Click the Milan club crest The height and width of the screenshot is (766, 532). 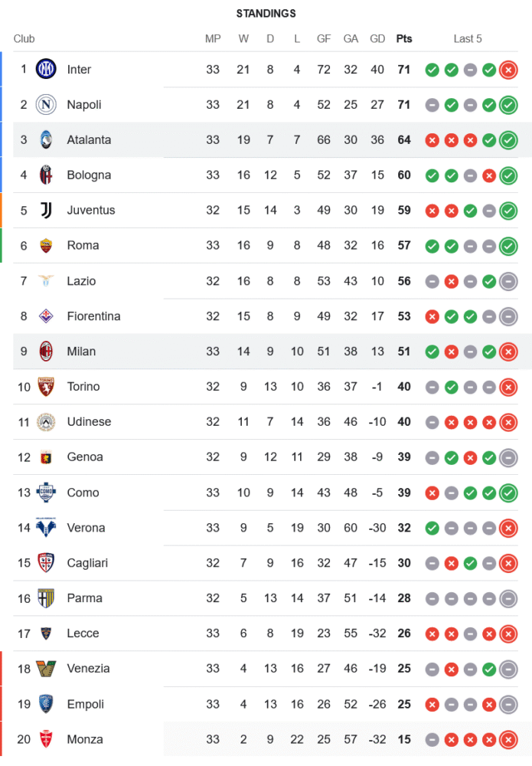click(x=46, y=352)
